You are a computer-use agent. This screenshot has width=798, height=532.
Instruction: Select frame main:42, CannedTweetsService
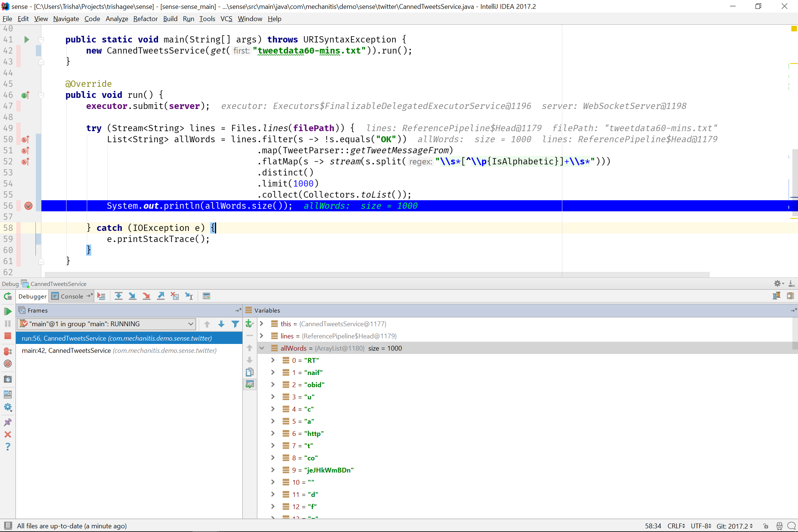click(x=129, y=350)
